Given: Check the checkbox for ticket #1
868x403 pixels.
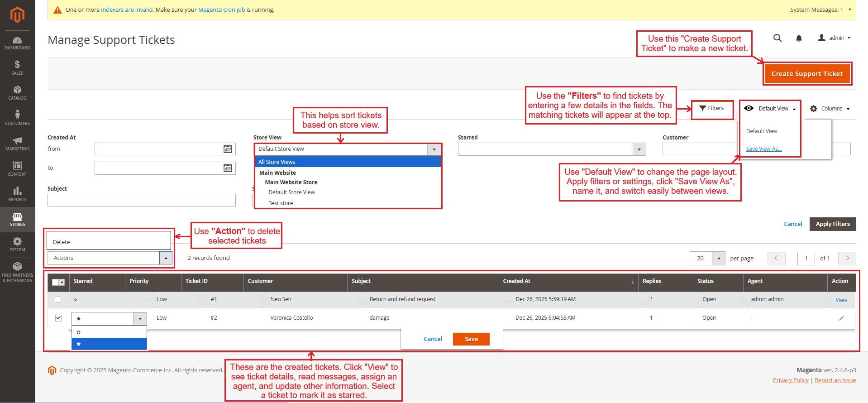Looking at the screenshot, I should point(58,299).
